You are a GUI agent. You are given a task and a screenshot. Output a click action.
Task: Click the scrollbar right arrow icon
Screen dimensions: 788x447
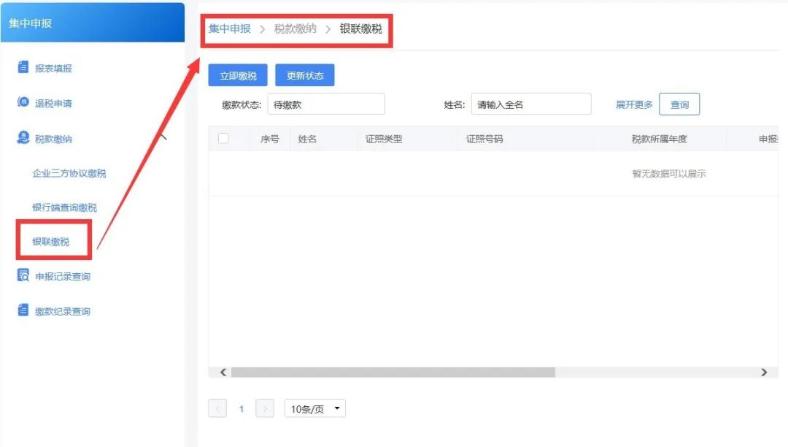tap(764, 372)
